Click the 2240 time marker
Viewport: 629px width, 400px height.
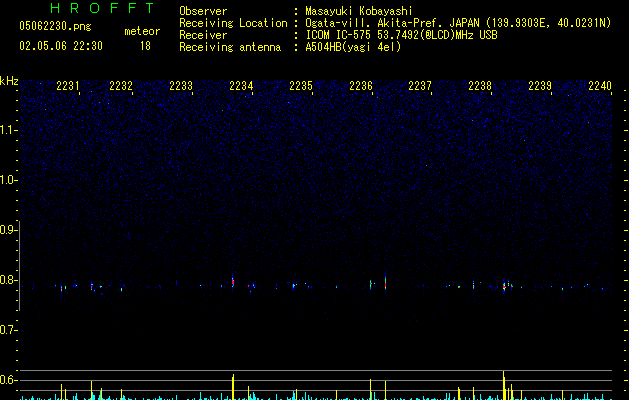click(x=600, y=86)
